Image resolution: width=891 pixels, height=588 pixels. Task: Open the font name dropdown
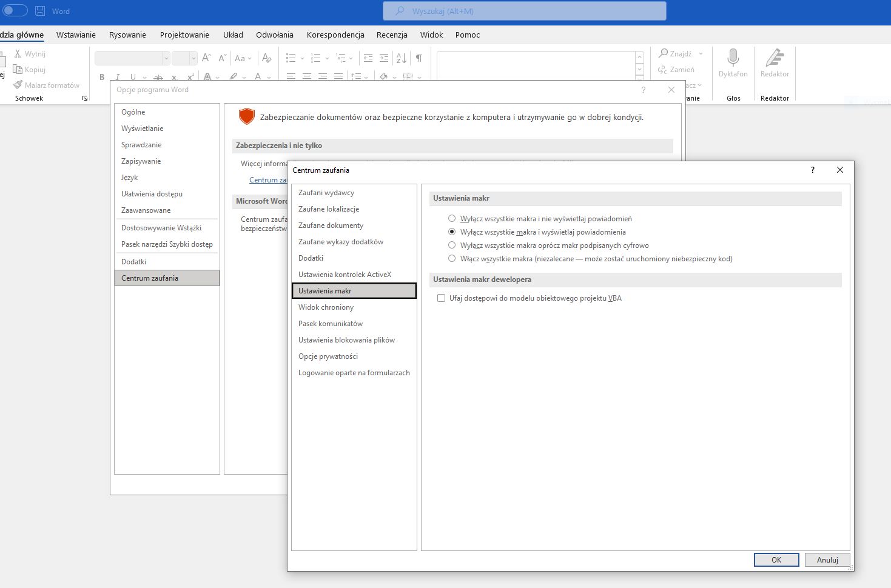click(166, 58)
